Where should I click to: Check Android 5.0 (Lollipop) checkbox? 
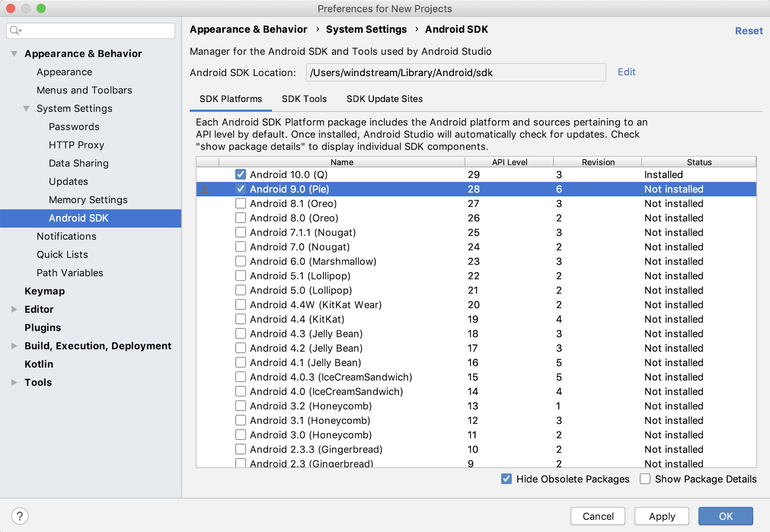241,290
